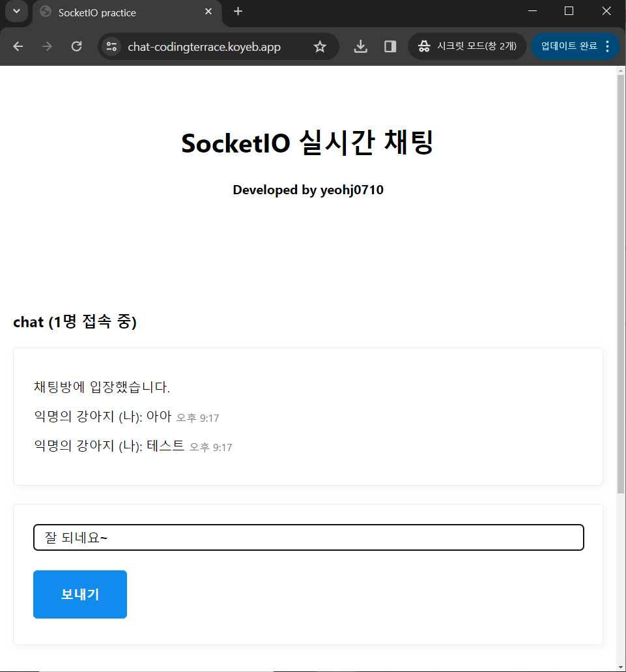Close the browser window
Screen dimensions: 626x672
tap(606, 11)
